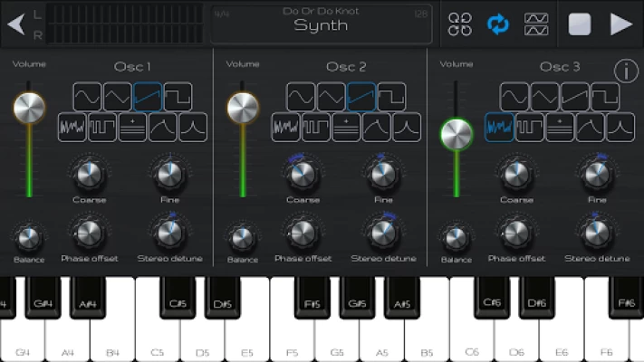Toggle the four-arrows sync icon
644x362 pixels.
point(459,24)
